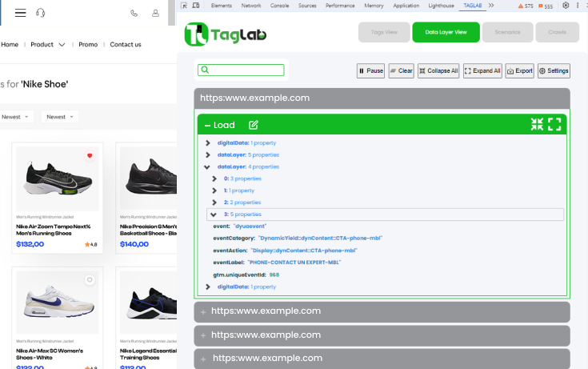Expand item 1: 1 property
588x369 pixels.
(x=214, y=191)
